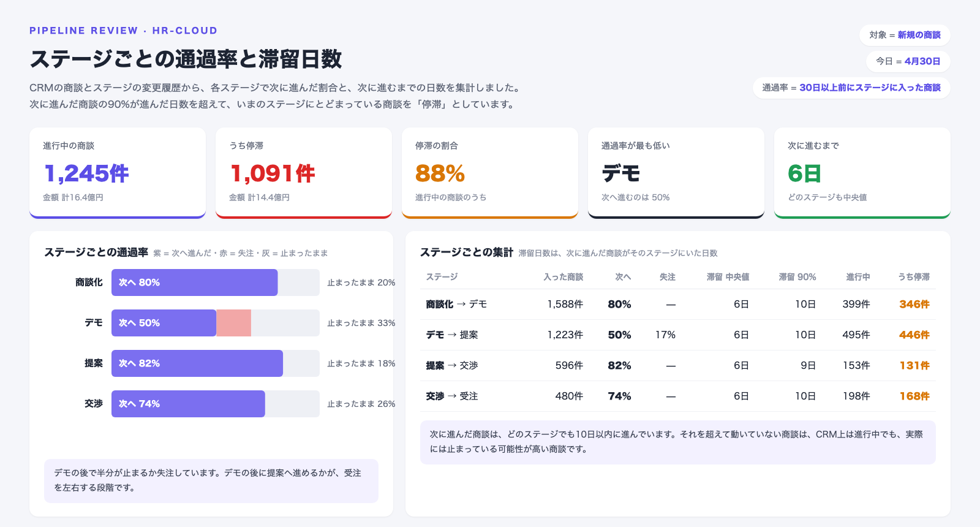The image size is (980, 527).
Task: Click the 次へ column header in the table
Action: click(x=623, y=277)
